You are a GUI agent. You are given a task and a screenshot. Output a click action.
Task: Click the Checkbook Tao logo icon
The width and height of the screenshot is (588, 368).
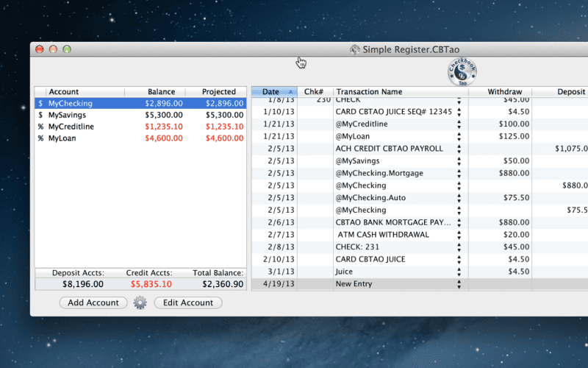pyautogui.click(x=461, y=72)
